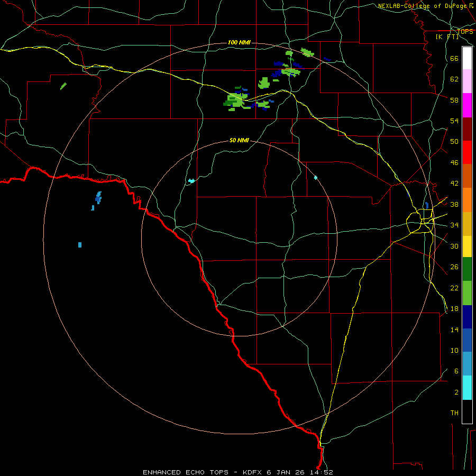Screen dimensions: 476x476
Task: Click the legend value '2'
Action: 456,392
